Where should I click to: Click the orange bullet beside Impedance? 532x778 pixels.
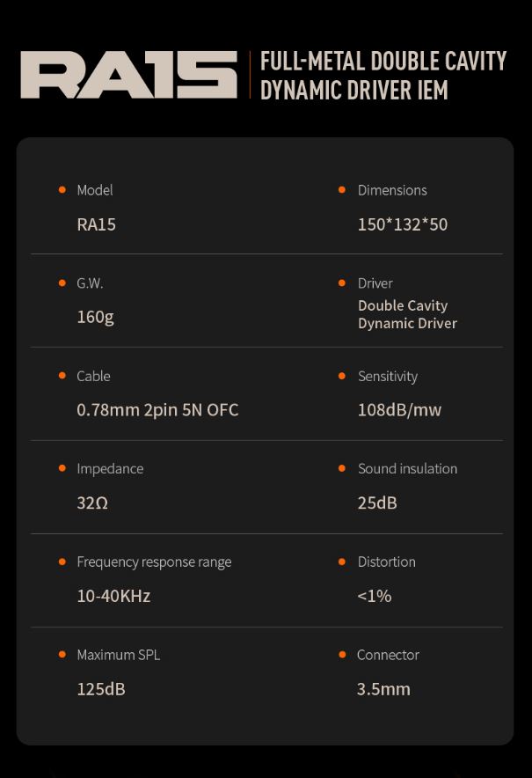[x=62, y=468]
